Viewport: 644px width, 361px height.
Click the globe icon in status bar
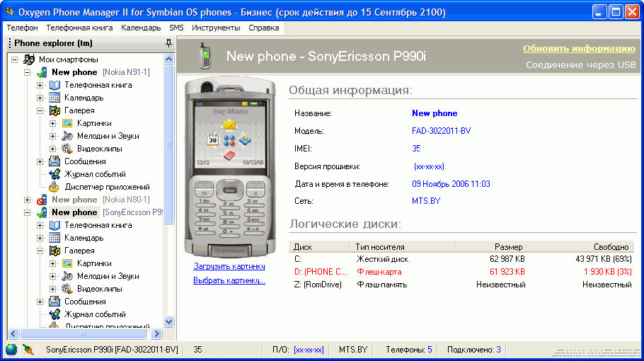11,350
